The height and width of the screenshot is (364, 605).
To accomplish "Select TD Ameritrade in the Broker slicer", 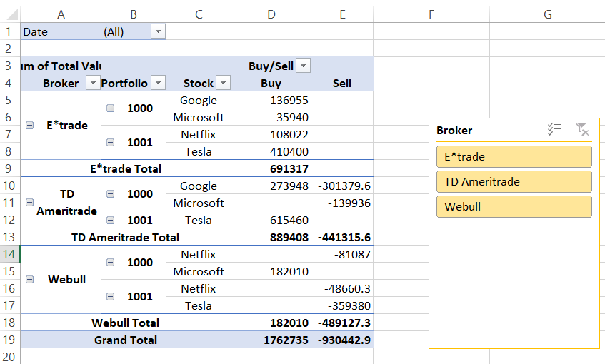I will [514, 182].
